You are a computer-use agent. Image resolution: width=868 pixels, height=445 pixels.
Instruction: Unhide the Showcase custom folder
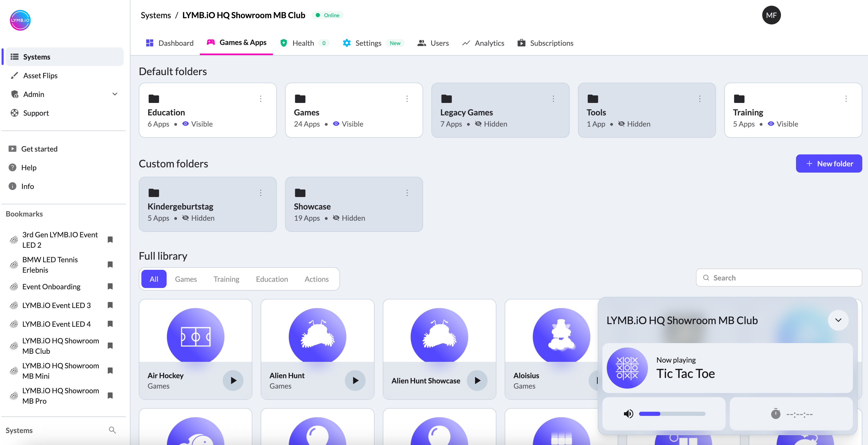pyautogui.click(x=336, y=218)
